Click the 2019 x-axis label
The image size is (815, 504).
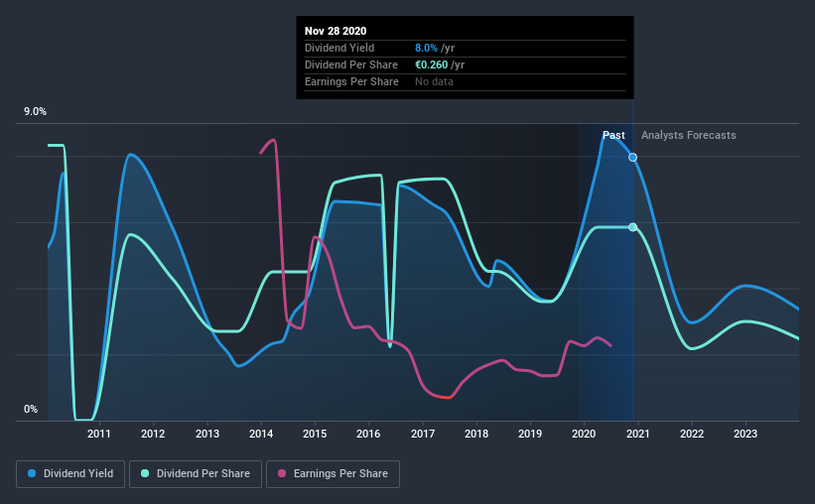tap(530, 434)
